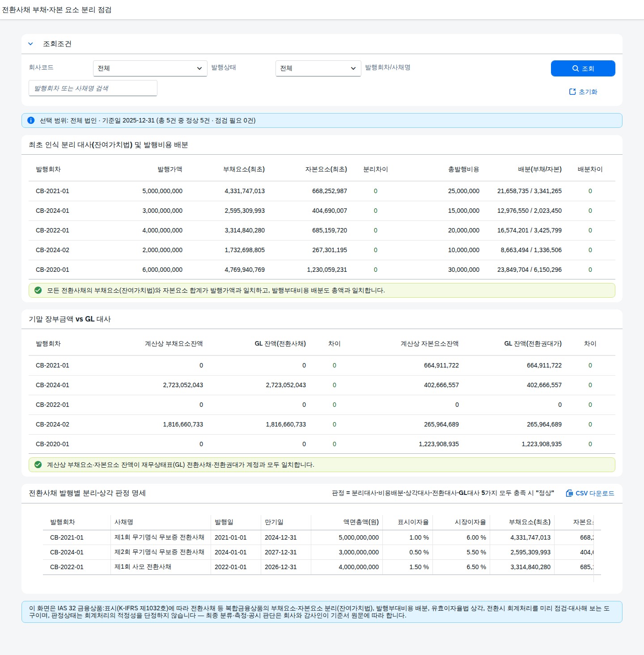Image resolution: width=644 pixels, height=655 pixels.
Task: Click the issue date 2022-01-01
Action: tap(231, 567)
